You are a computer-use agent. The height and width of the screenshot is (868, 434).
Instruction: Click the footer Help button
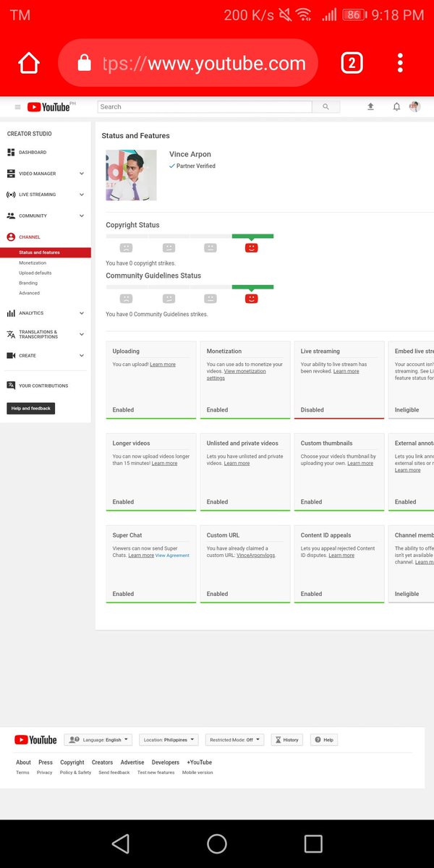click(324, 740)
